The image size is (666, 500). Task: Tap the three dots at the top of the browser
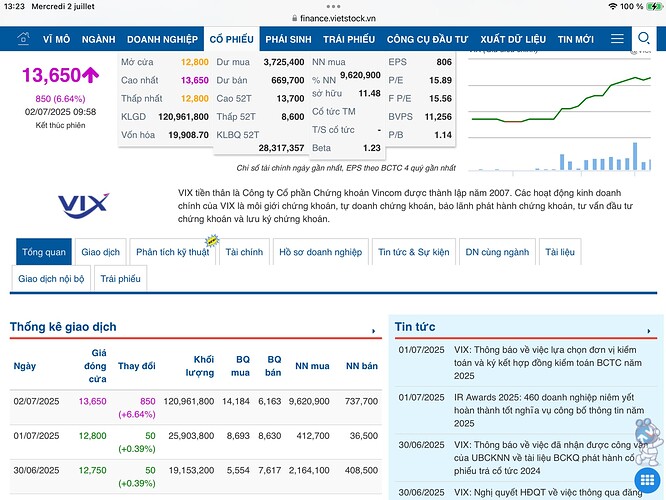[x=333, y=6]
